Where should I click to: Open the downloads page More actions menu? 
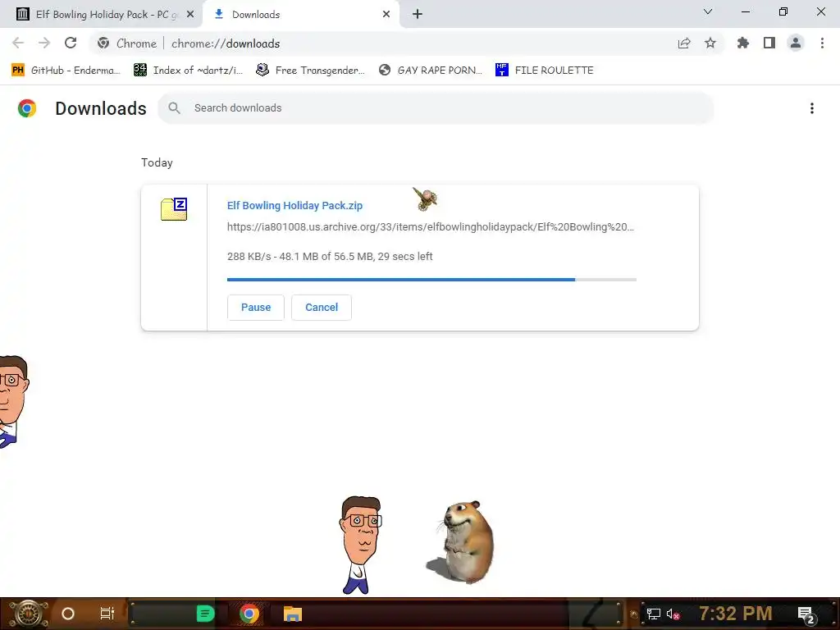[x=812, y=108]
